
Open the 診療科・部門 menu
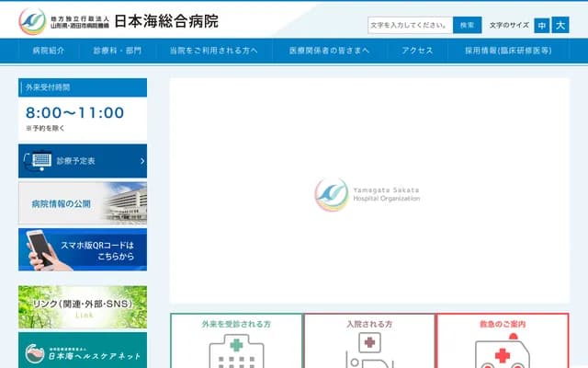(x=118, y=51)
